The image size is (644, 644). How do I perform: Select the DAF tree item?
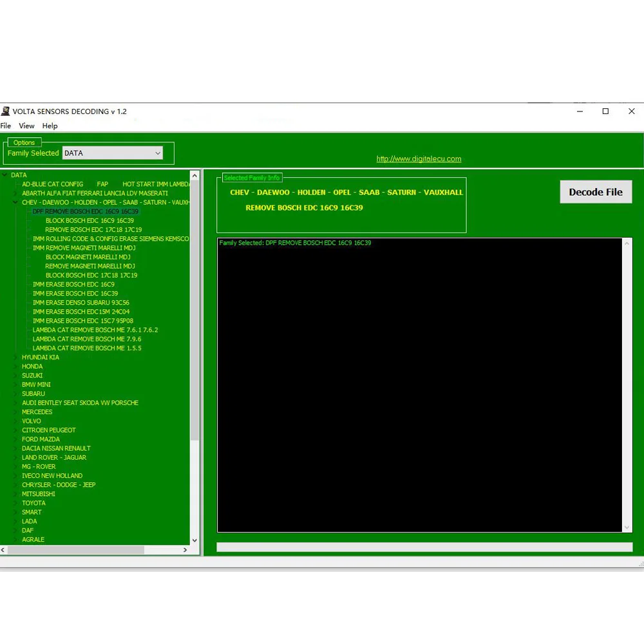(x=28, y=531)
